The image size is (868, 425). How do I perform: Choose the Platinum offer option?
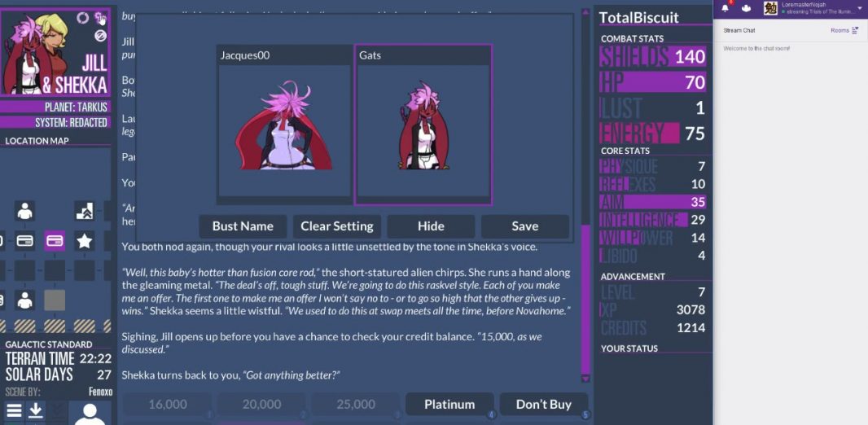pyautogui.click(x=449, y=405)
